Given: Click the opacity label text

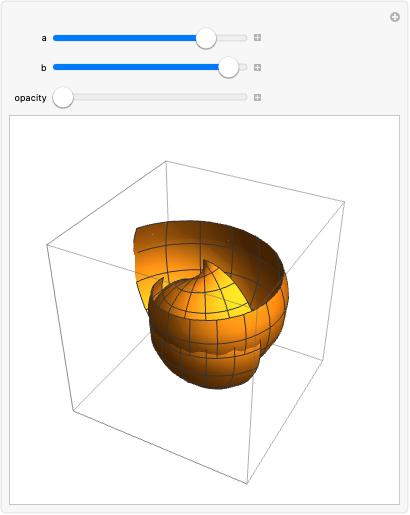Looking at the screenshot, I should point(30,98).
